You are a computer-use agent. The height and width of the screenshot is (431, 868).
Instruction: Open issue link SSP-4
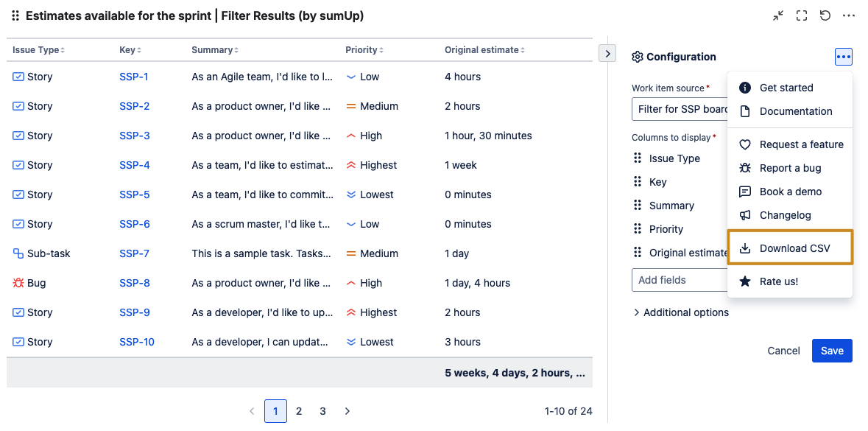point(135,165)
